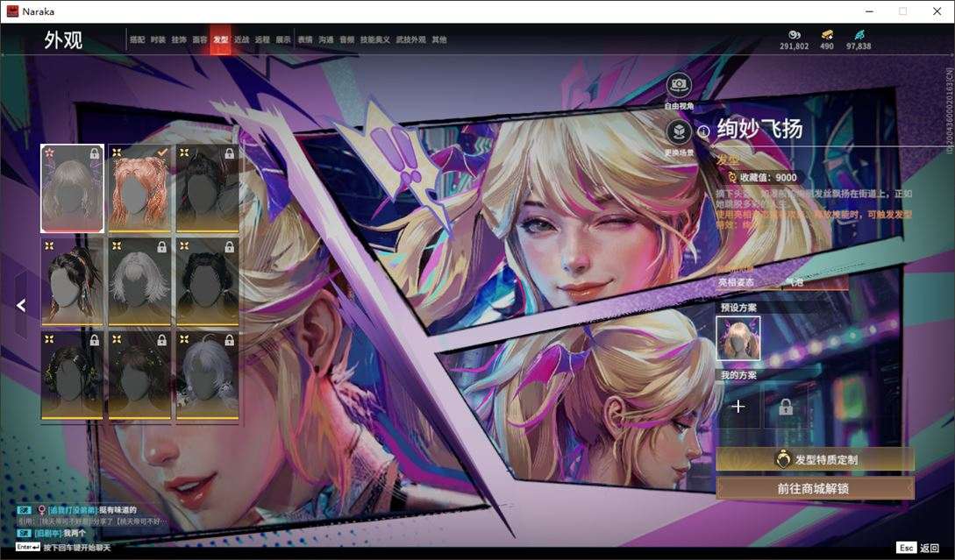Select the orange twin-tail hairstyle thumbnail
955x560 pixels.
point(139,188)
